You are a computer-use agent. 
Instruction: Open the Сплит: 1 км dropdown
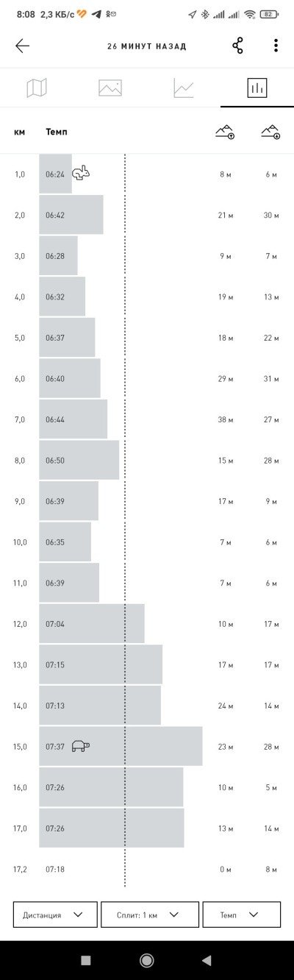pyautogui.click(x=150, y=915)
